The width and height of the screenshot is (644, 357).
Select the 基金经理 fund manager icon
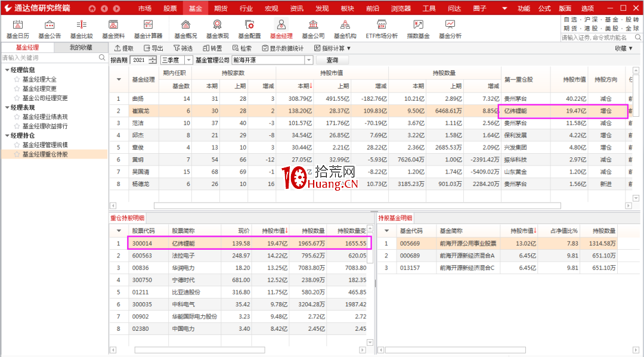(x=281, y=30)
